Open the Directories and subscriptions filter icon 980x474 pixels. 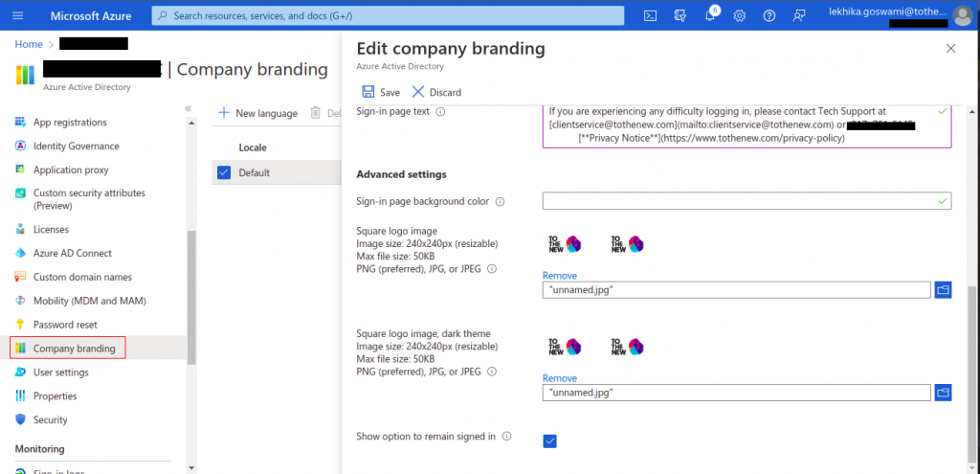(680, 15)
